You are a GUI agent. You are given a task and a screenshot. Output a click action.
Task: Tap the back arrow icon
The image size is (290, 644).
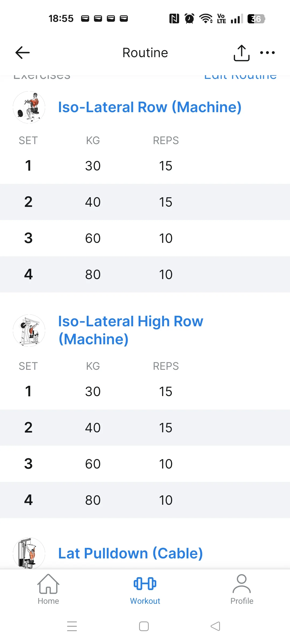click(x=23, y=53)
